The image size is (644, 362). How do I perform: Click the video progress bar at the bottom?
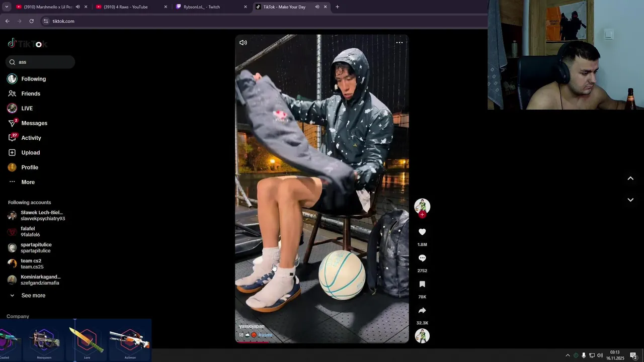pyautogui.click(x=322, y=342)
